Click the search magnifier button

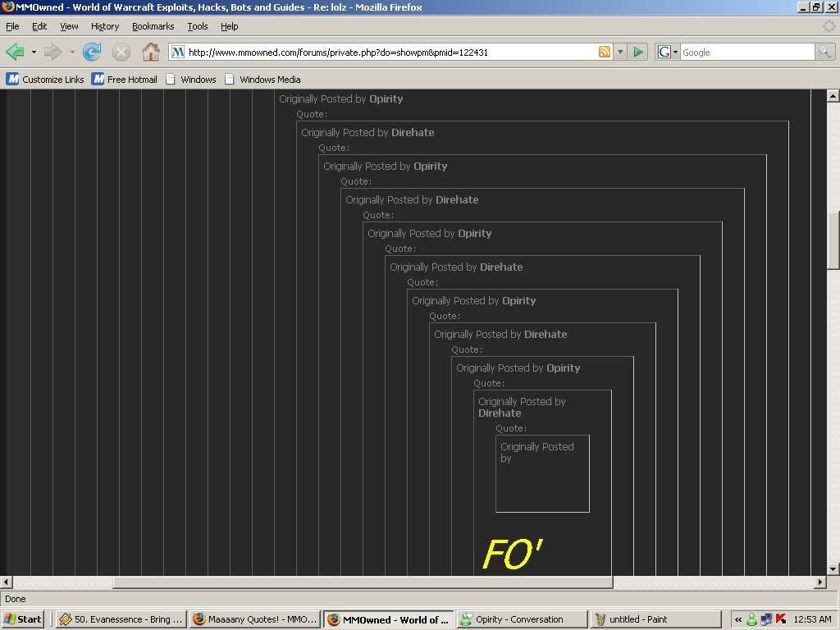pyautogui.click(x=824, y=52)
